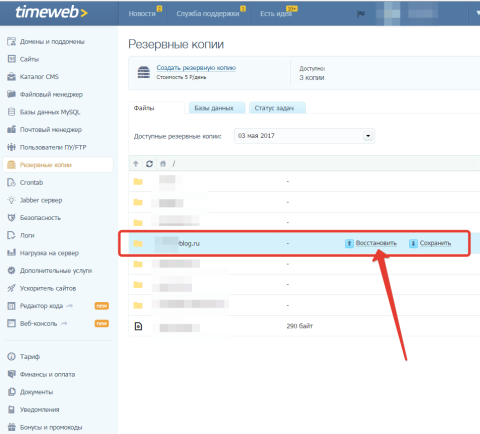This screenshot has width=480, height=434.
Task: Open Веб-консоль icon
Action: (11, 323)
